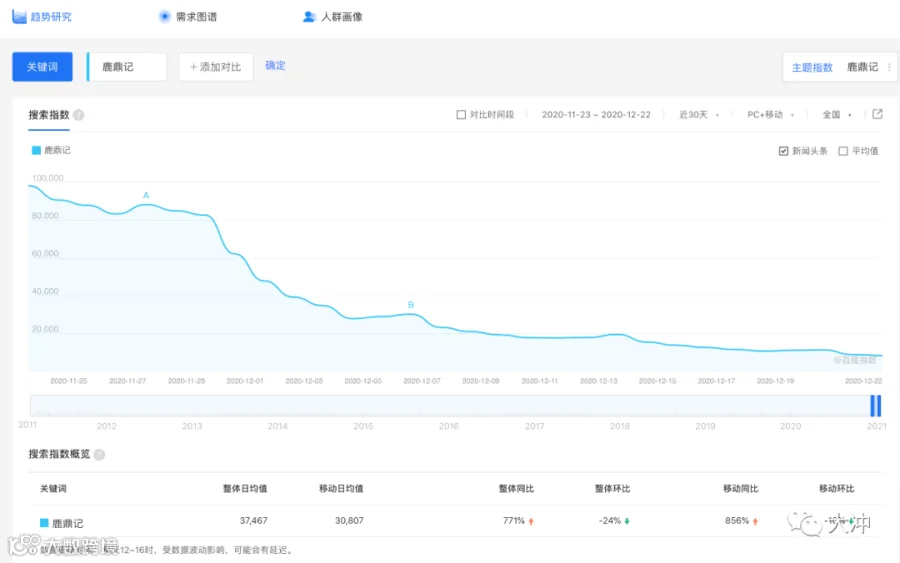This screenshot has height=563, width=900.
Task: Click the export share icon
Action: [877, 114]
